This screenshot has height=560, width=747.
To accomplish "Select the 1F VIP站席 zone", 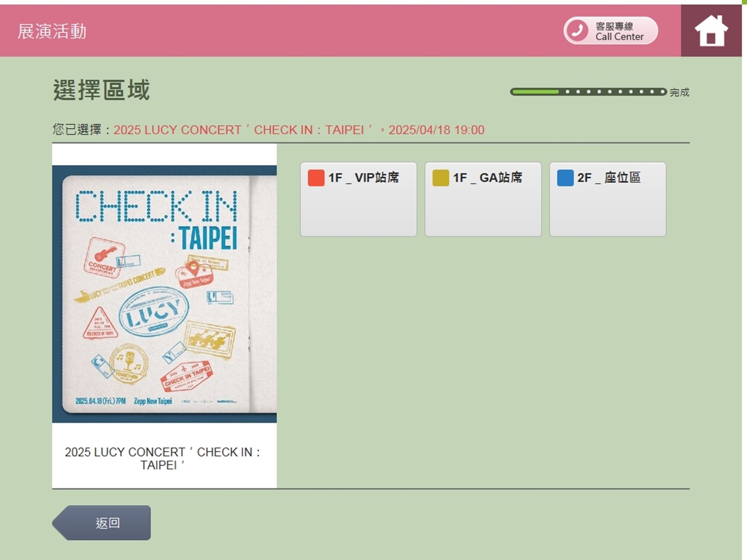I will point(358,199).
